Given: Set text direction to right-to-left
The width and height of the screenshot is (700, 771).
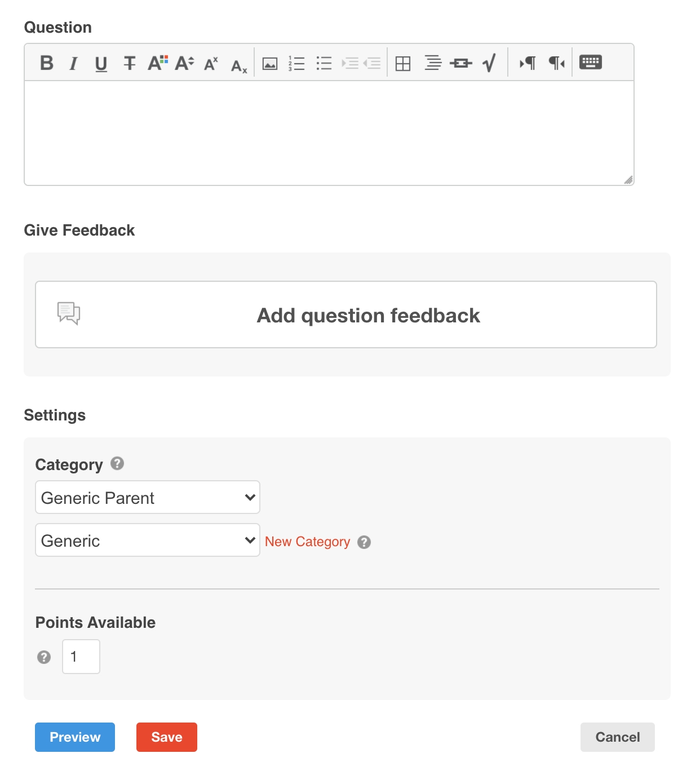Looking at the screenshot, I should tap(556, 63).
